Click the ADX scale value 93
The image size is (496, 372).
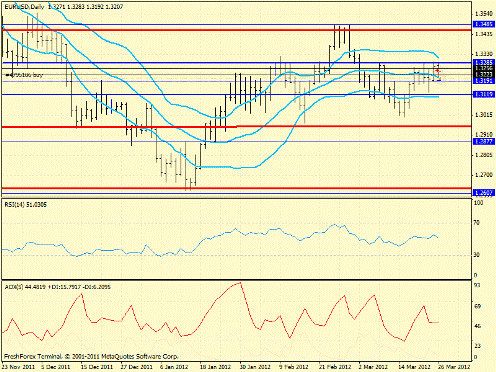pos(477,286)
